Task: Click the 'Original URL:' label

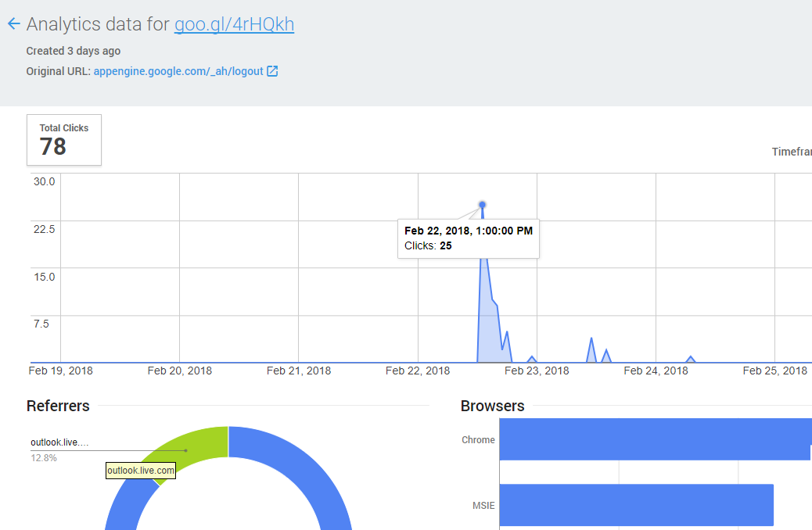Action: (x=59, y=71)
